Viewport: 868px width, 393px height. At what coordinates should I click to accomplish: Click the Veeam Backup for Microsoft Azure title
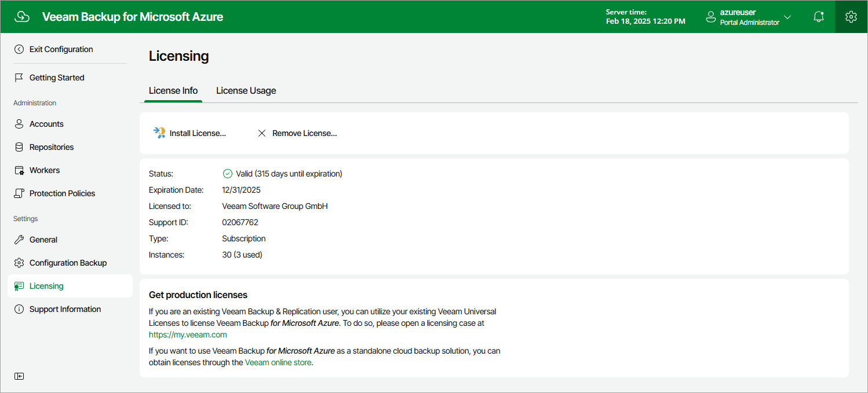click(x=133, y=17)
